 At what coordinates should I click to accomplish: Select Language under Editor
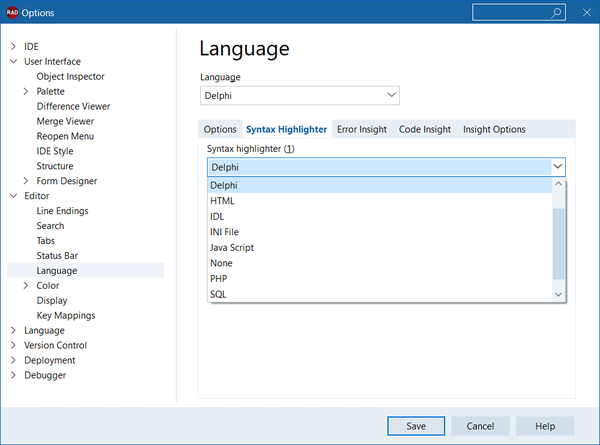click(x=57, y=271)
